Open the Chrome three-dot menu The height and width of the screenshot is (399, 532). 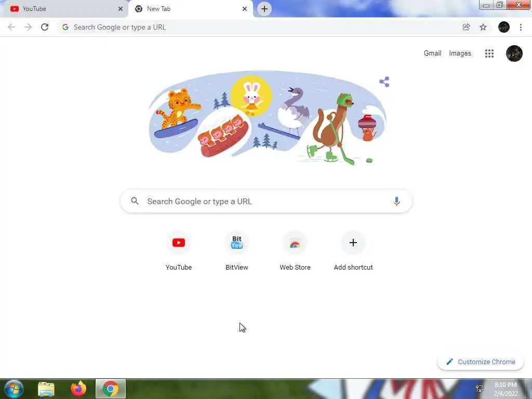pos(521,27)
